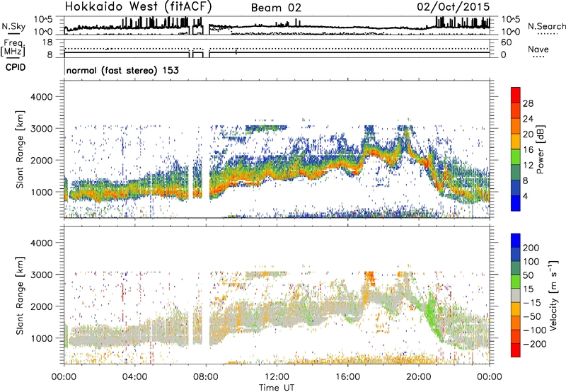The height and width of the screenshot is (392, 566).
Task: Click the 'Time UT' axis title
Action: [277, 387]
